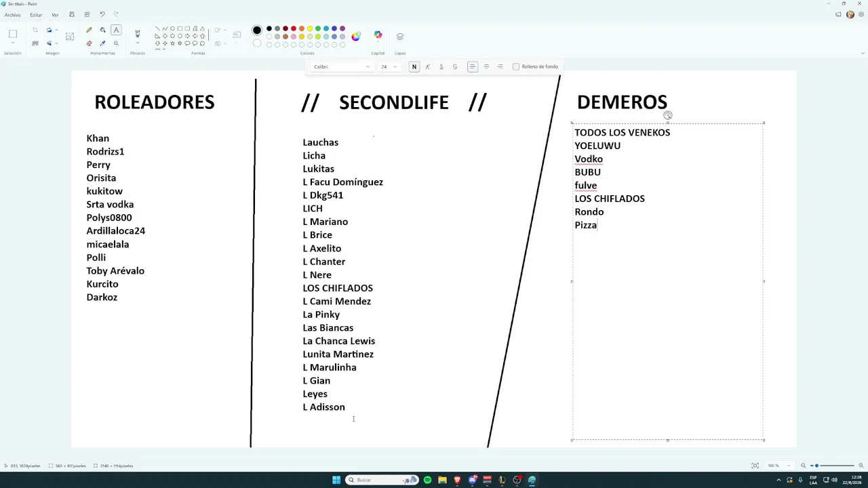Open the Copilot button
Image resolution: width=868 pixels, height=488 pixels.
(378, 35)
